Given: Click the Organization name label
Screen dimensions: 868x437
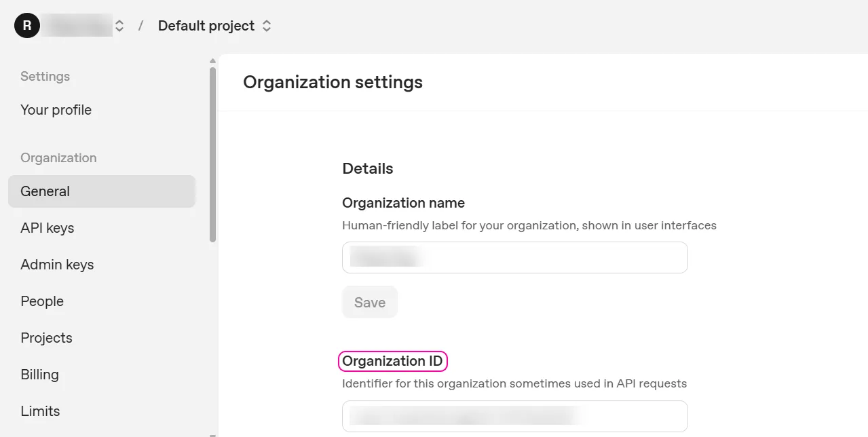Looking at the screenshot, I should [x=403, y=203].
